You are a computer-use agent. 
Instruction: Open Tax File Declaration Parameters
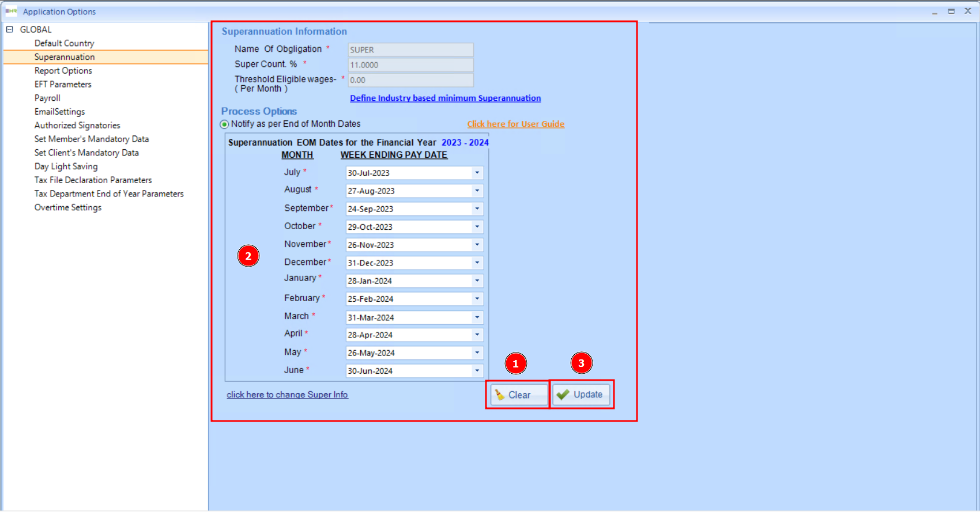(x=93, y=180)
